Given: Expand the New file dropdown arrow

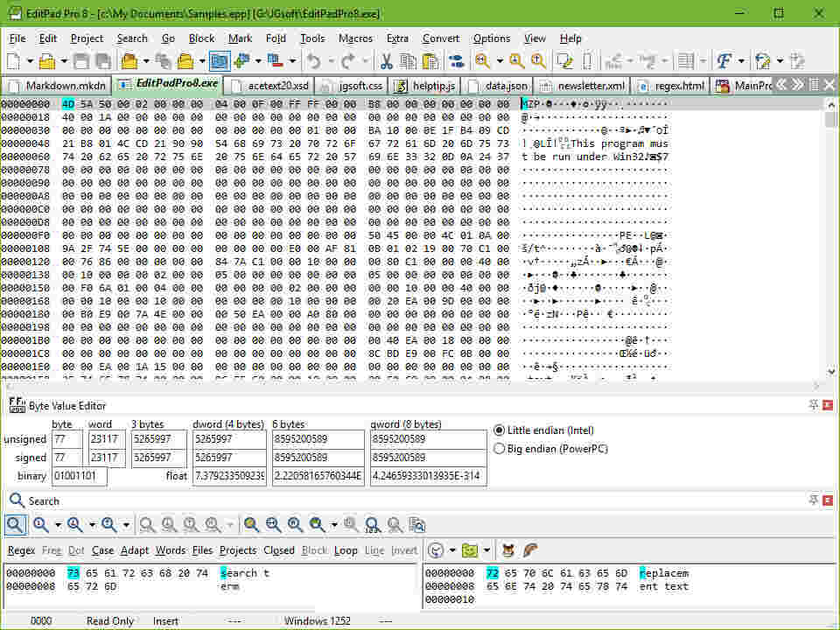Looking at the screenshot, I should [31, 61].
